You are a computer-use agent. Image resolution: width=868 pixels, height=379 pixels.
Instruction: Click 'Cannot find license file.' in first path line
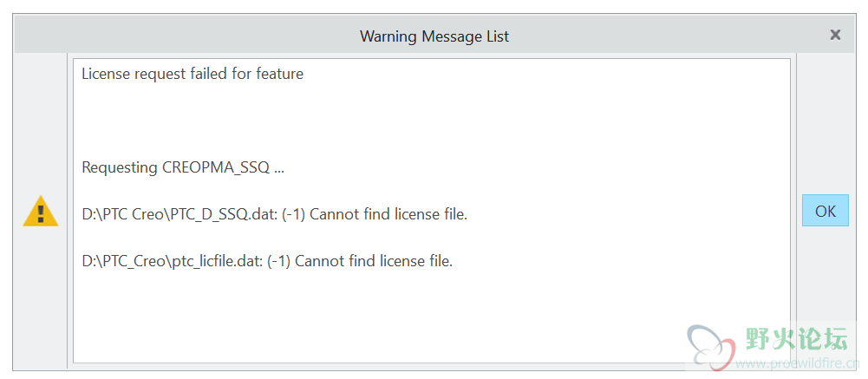[388, 214]
